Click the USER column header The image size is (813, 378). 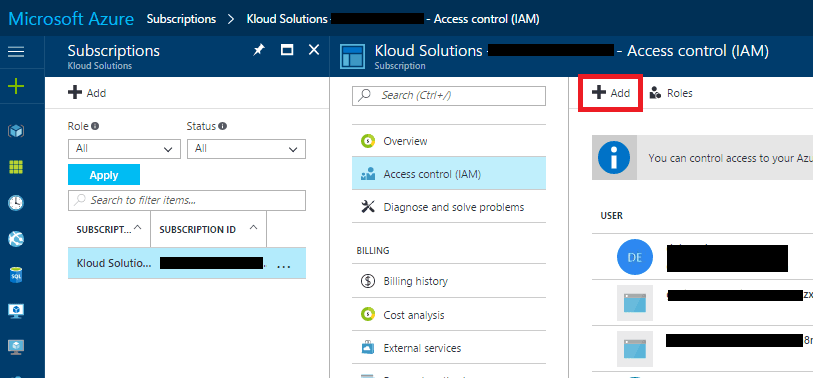[x=611, y=216]
